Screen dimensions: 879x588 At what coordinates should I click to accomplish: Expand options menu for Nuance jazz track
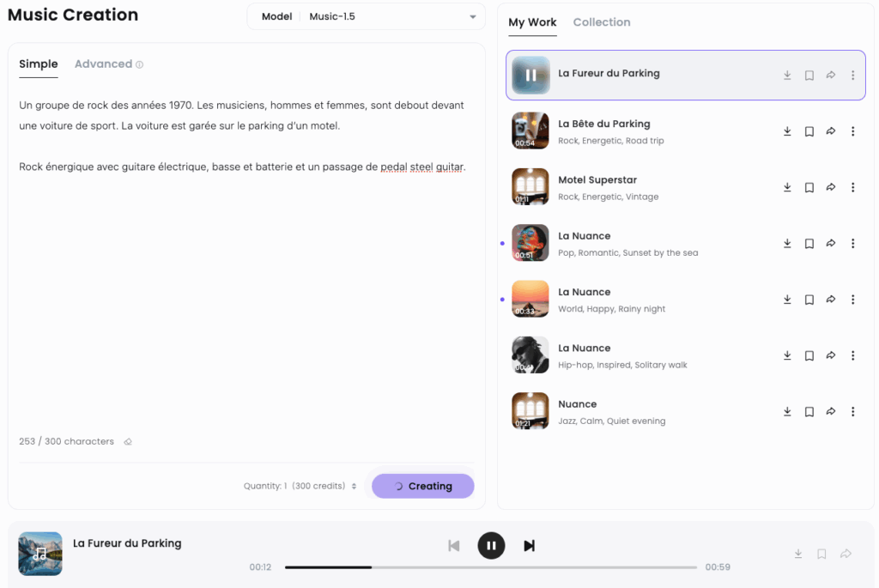pos(852,412)
